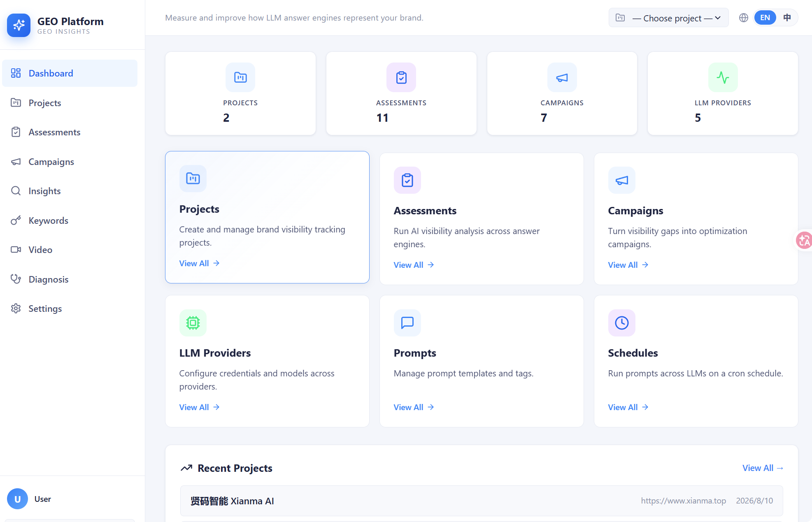The width and height of the screenshot is (812, 522).
Task: Click View All in LLM Providers card
Action: (200, 407)
